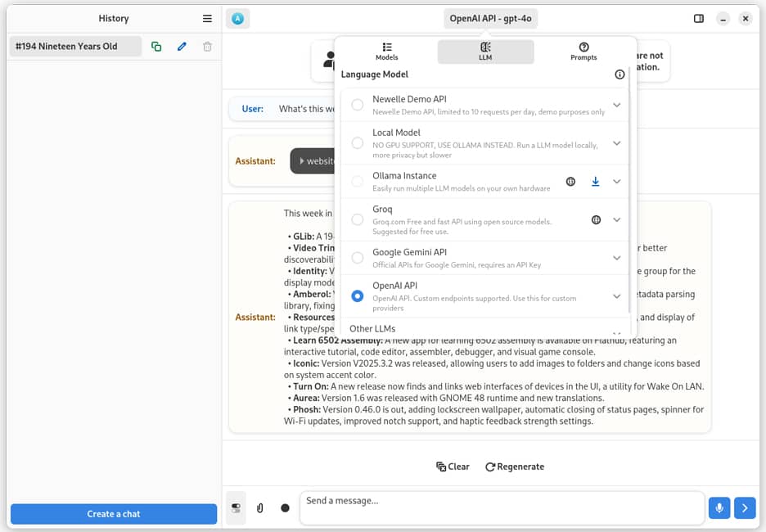Activate voice input microphone button

[x=719, y=508]
